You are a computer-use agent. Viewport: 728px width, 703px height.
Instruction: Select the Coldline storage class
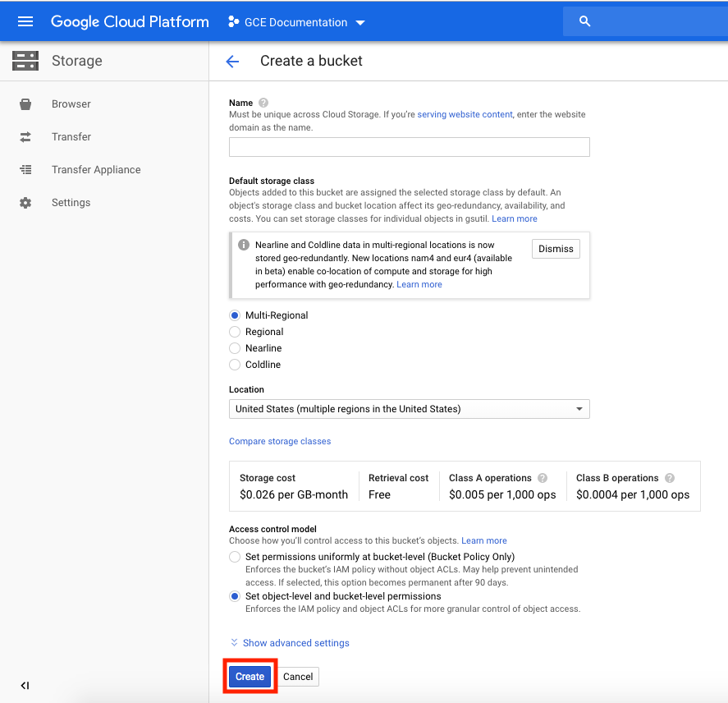pyautogui.click(x=235, y=365)
